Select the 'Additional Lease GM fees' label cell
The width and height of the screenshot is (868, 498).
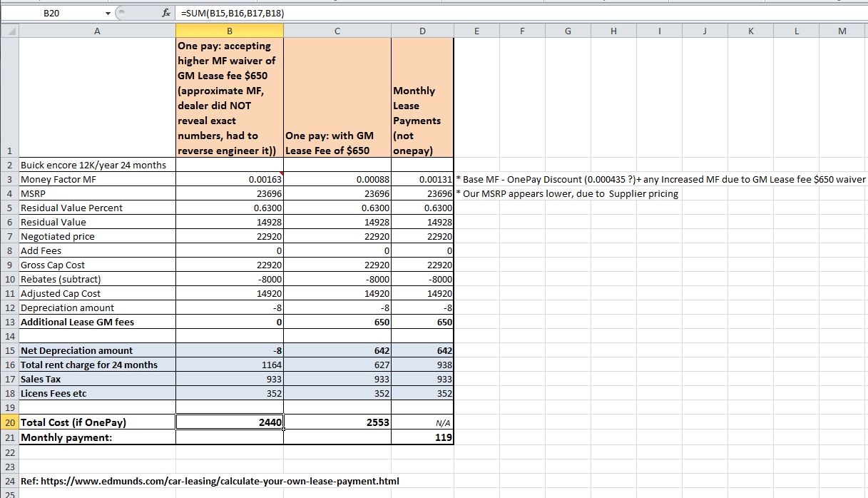[x=97, y=322]
